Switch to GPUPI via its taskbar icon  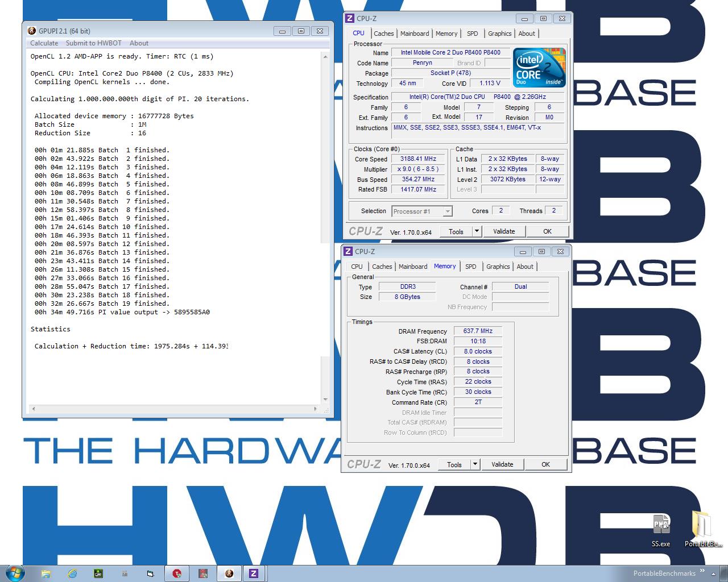coord(229,573)
